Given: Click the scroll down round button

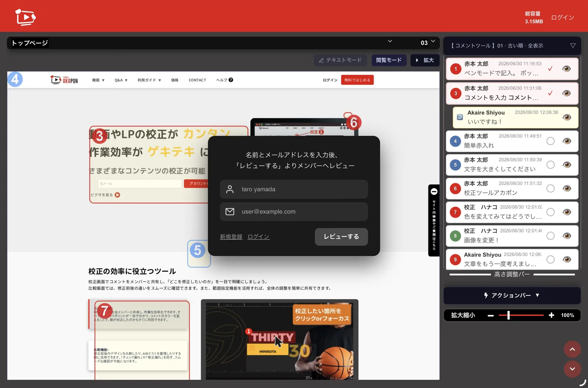Looking at the screenshot, I should 572,369.
